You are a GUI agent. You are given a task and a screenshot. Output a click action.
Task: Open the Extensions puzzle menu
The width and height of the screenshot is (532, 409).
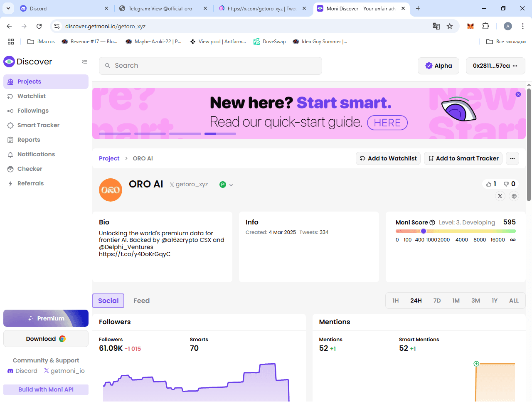click(x=485, y=26)
